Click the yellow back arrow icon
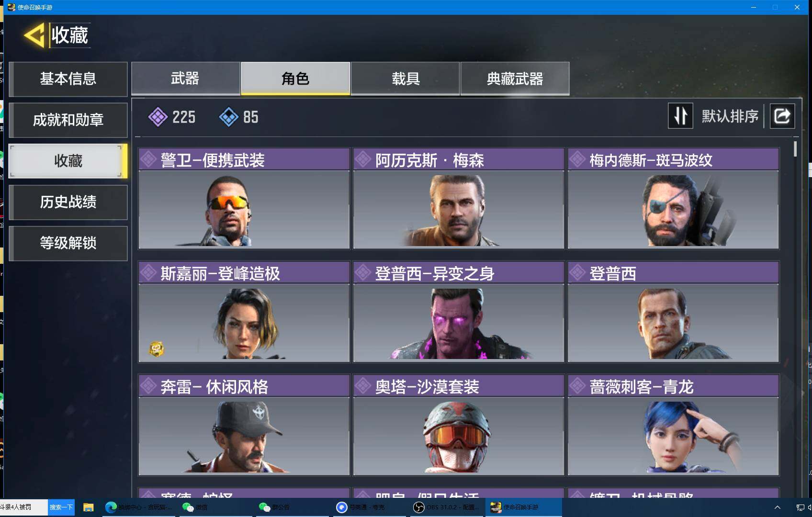This screenshot has height=517, width=812. point(34,36)
